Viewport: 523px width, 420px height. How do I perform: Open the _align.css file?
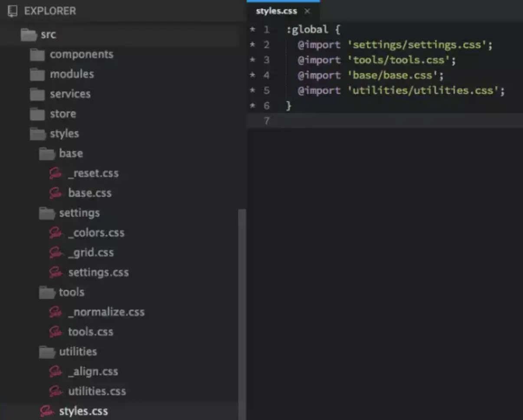pyautogui.click(x=93, y=371)
